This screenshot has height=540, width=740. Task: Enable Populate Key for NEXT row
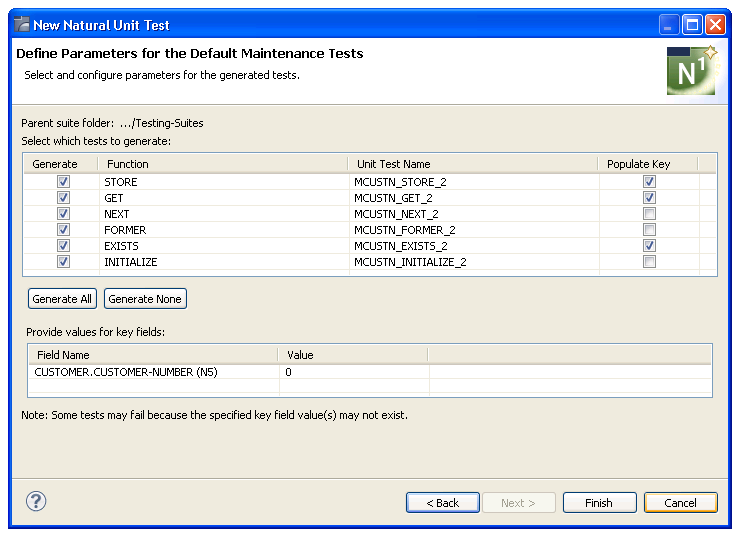(649, 213)
